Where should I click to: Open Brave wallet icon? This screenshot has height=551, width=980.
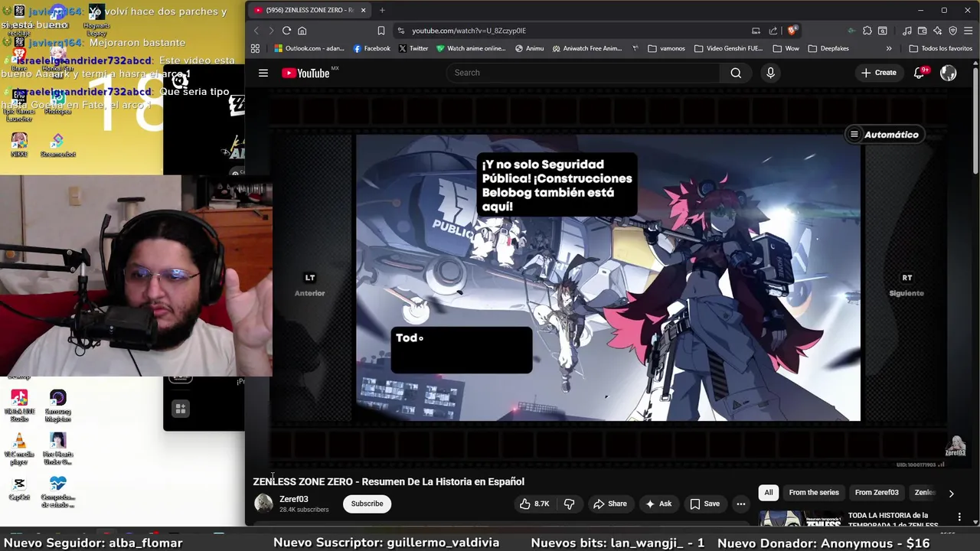point(922,31)
